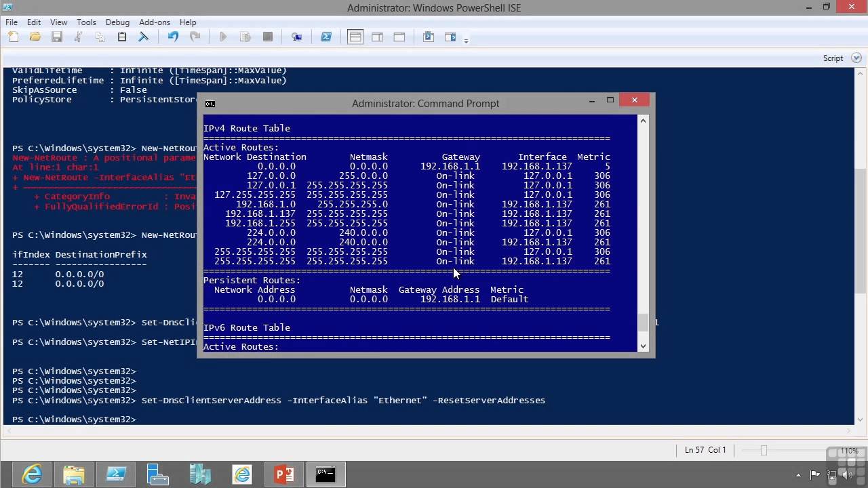This screenshot has width=868, height=488.
Task: Open the Help menu
Action: 188,22
